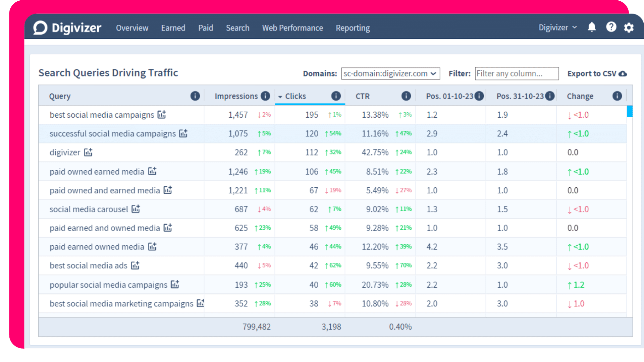Click chart icon next to 'digivizer' query
Viewport: 644px width, 362px height.
point(88,152)
